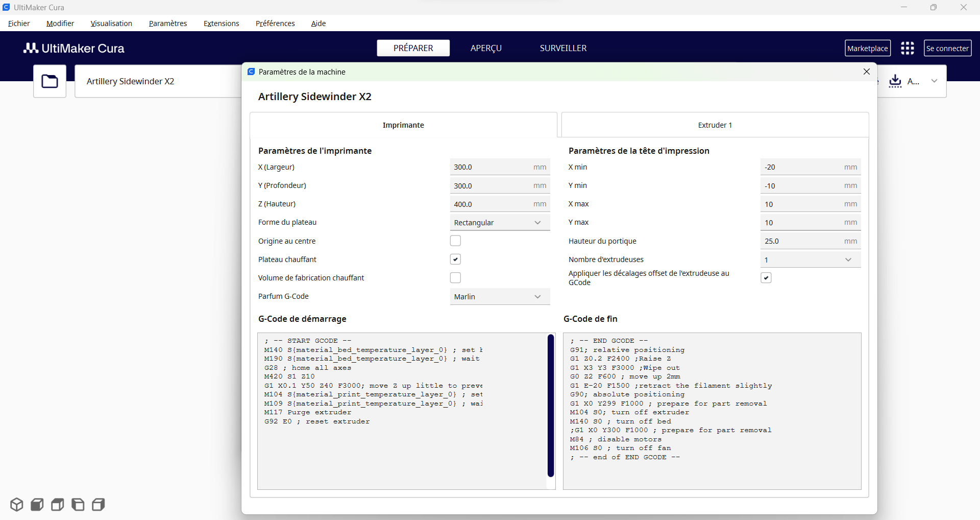Open the Fichier menu

point(19,23)
